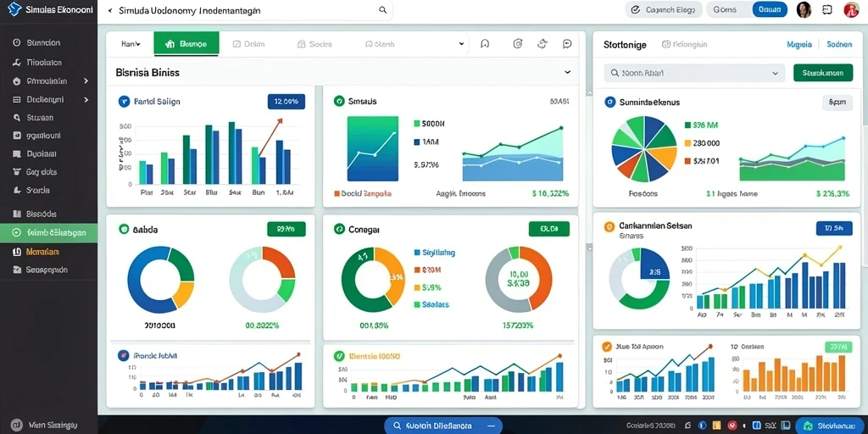This screenshot has width=868, height=434.
Task: Click the green icon beside Smaus
Action: tap(339, 102)
